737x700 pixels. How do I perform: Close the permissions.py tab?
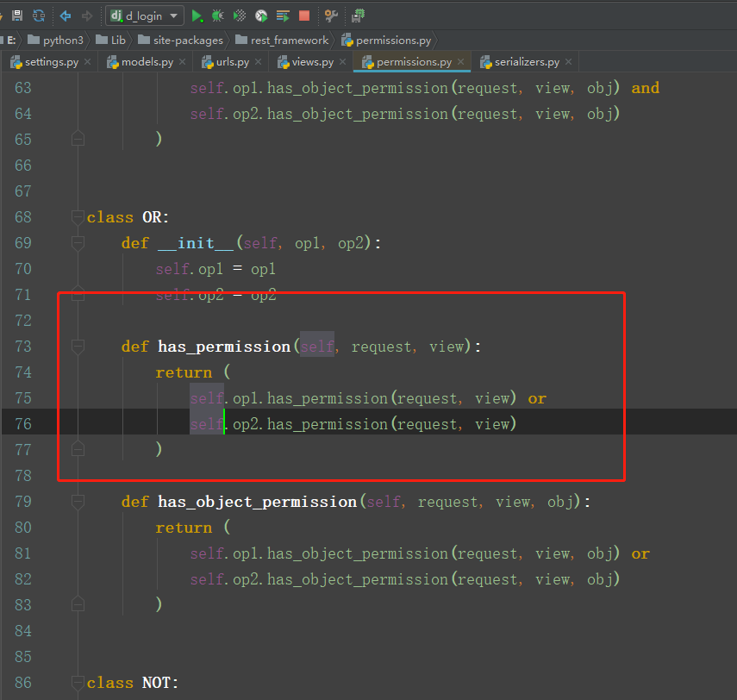click(x=461, y=62)
